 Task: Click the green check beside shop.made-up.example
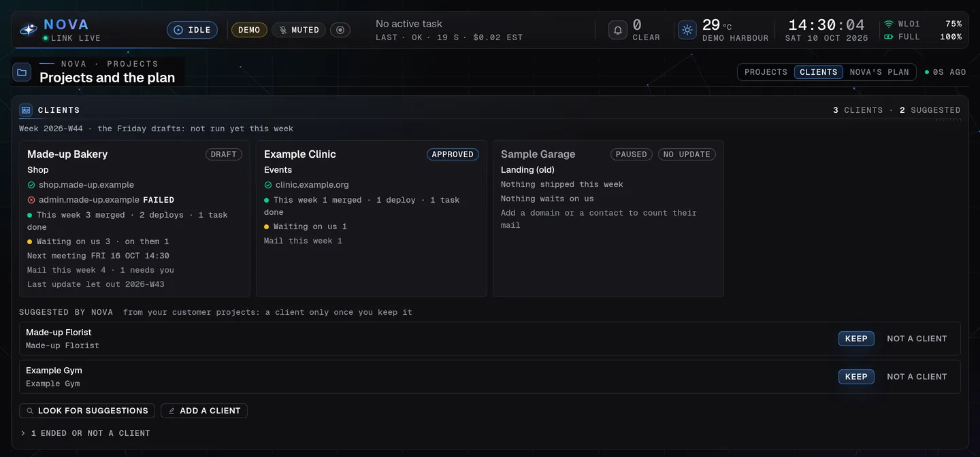[31, 185]
